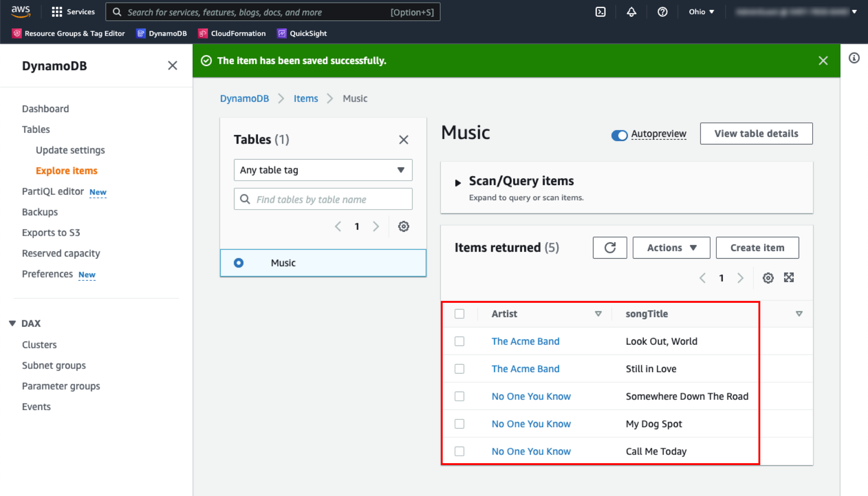Open The Acme Band item for Still in Love

[x=525, y=369]
